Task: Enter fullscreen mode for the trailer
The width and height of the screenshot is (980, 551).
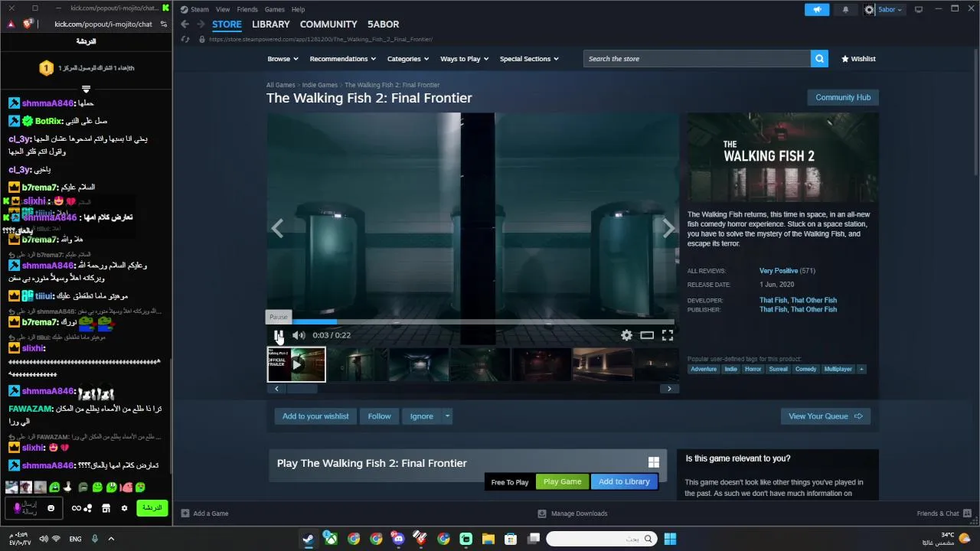Action: (668, 335)
